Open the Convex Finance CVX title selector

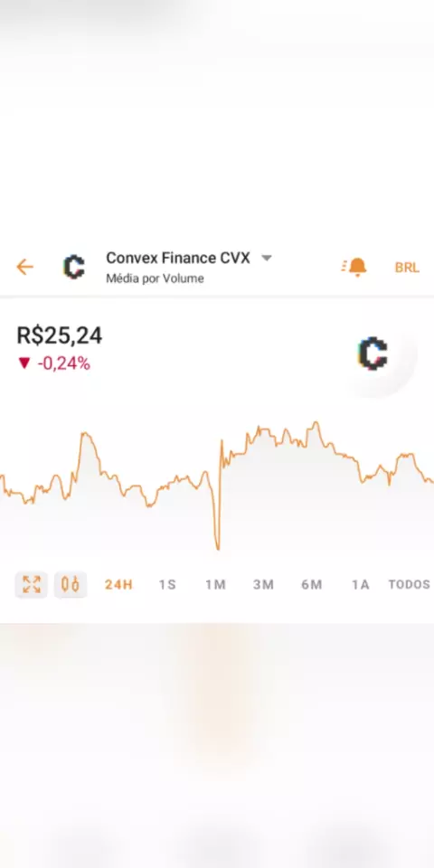[178, 258]
